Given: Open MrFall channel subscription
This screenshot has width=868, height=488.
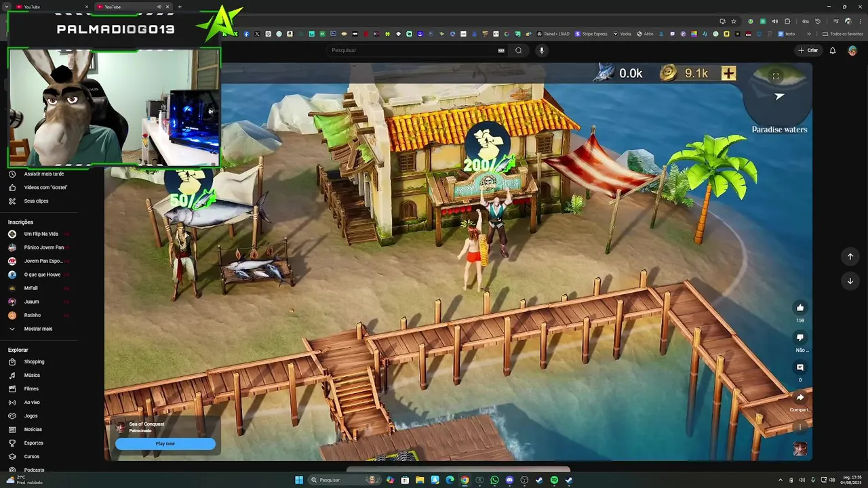Looking at the screenshot, I should click(31, 288).
